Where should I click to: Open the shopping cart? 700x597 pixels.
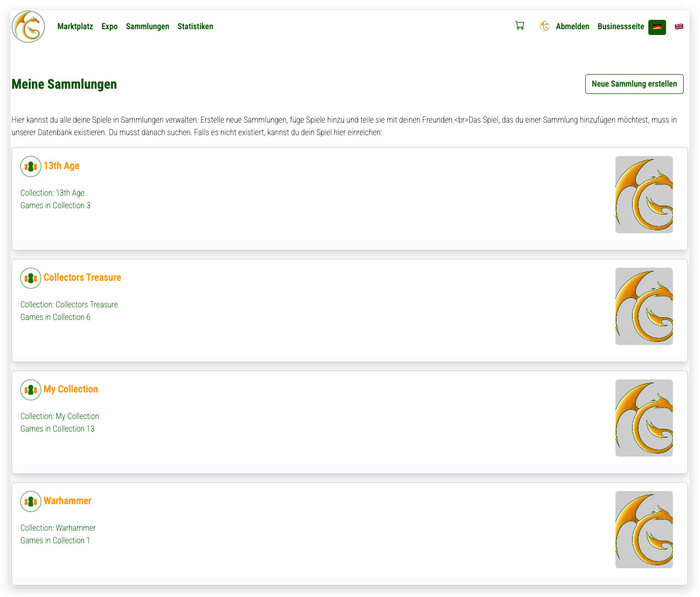[519, 26]
